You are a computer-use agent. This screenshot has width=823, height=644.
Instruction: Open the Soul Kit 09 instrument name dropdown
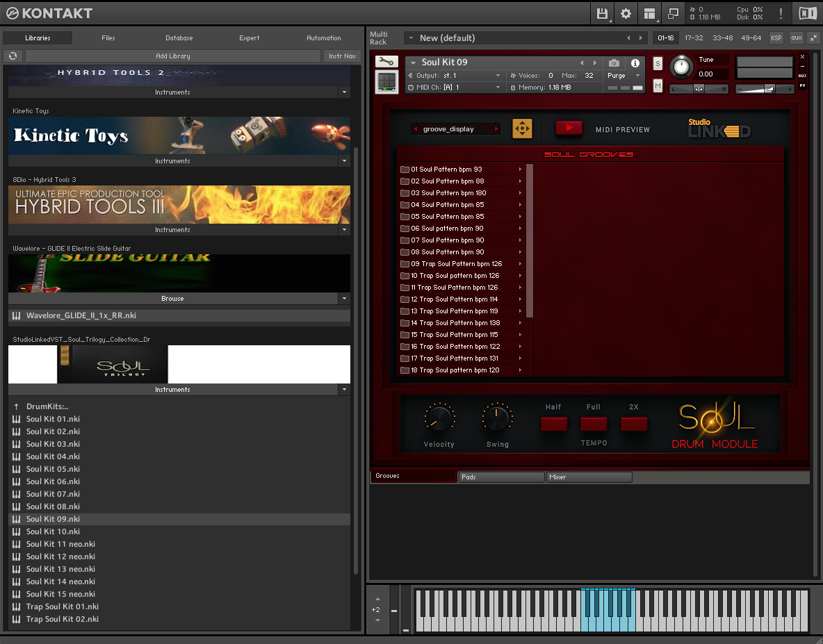tap(414, 63)
